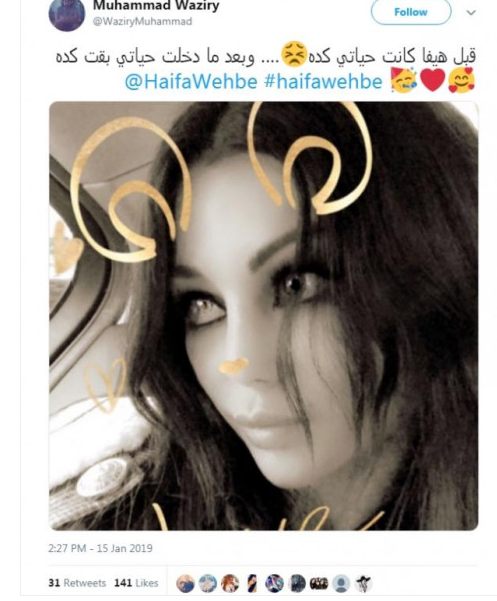Screen dimensions: 497x601
Task: Open fourth liker avatar in the row
Action: click(252, 584)
